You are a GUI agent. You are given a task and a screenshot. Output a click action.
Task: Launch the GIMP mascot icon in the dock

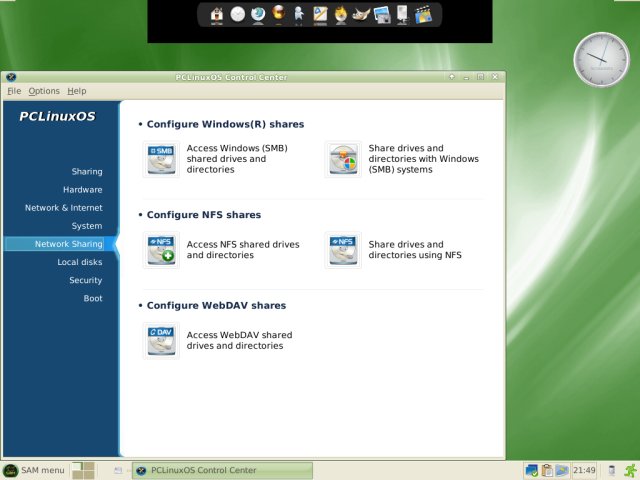(x=361, y=15)
